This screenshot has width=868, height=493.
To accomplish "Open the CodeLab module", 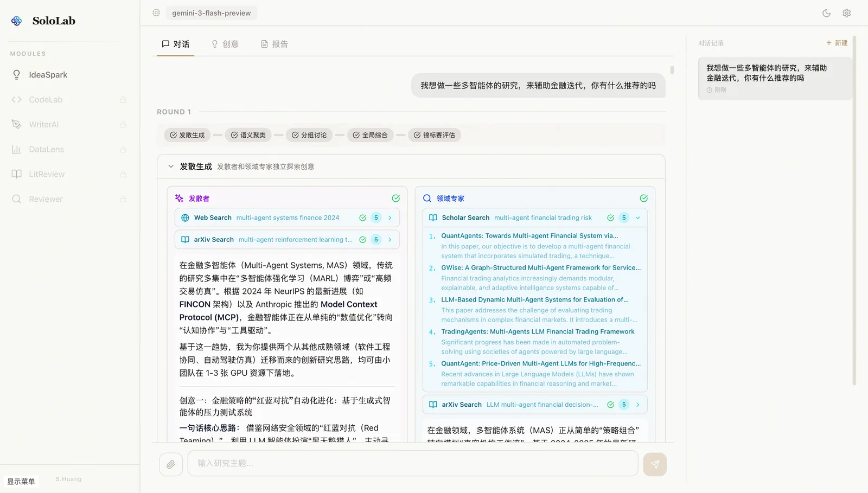I will [69, 100].
